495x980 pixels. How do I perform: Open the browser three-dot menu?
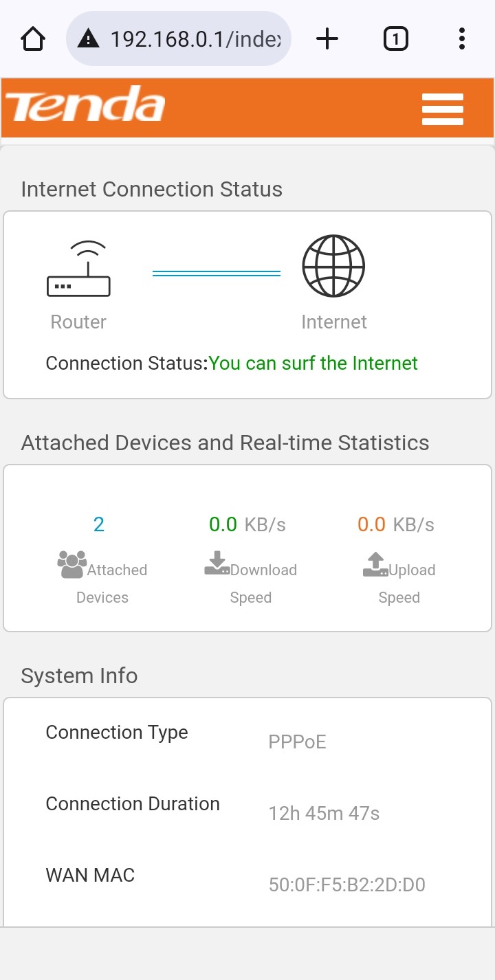click(461, 39)
